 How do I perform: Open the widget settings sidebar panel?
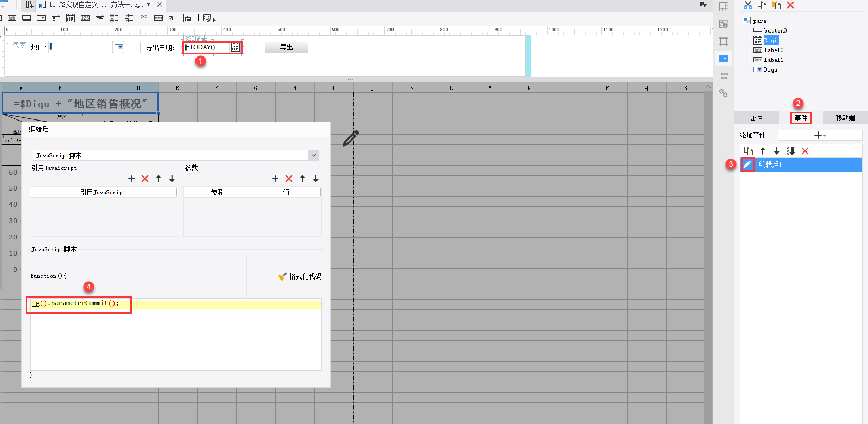click(x=724, y=59)
